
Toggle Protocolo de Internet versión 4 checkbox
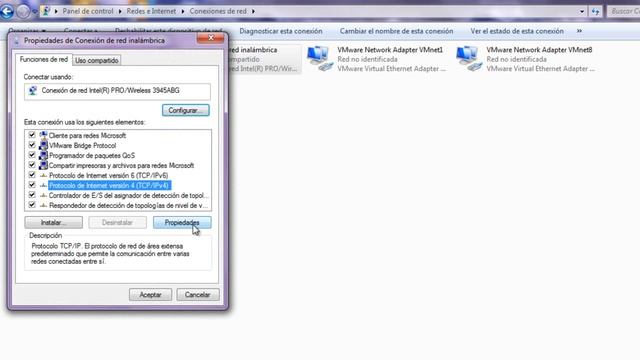coord(32,185)
